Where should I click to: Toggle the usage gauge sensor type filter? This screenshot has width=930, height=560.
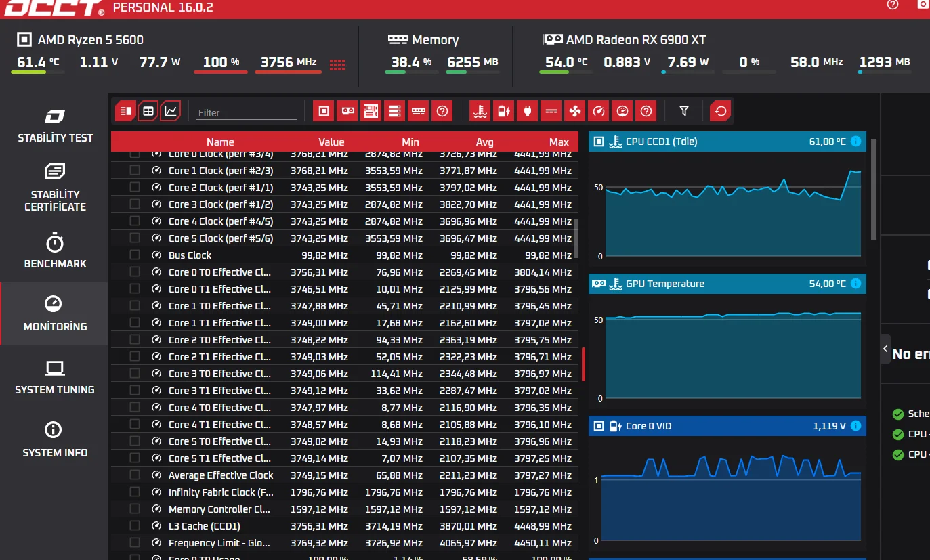pos(622,110)
